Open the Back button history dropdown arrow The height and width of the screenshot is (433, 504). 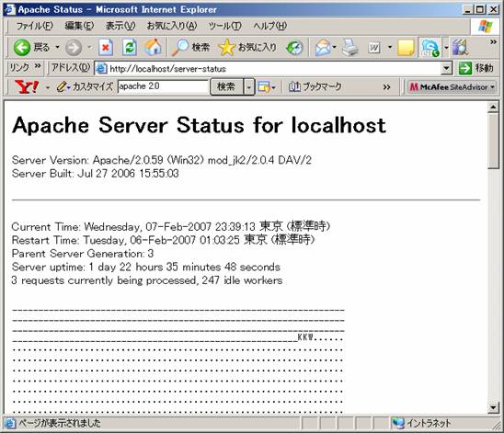click(x=57, y=48)
